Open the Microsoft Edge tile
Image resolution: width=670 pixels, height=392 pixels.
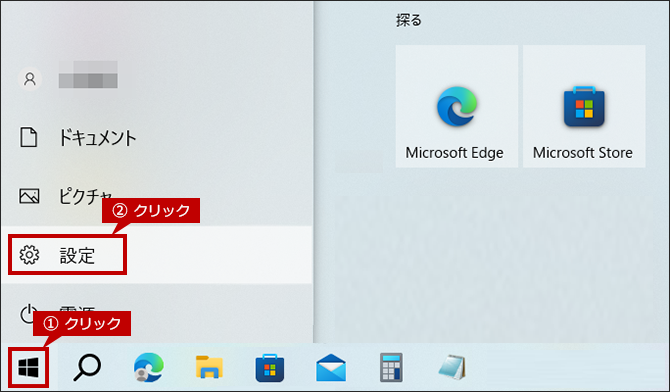(x=457, y=106)
